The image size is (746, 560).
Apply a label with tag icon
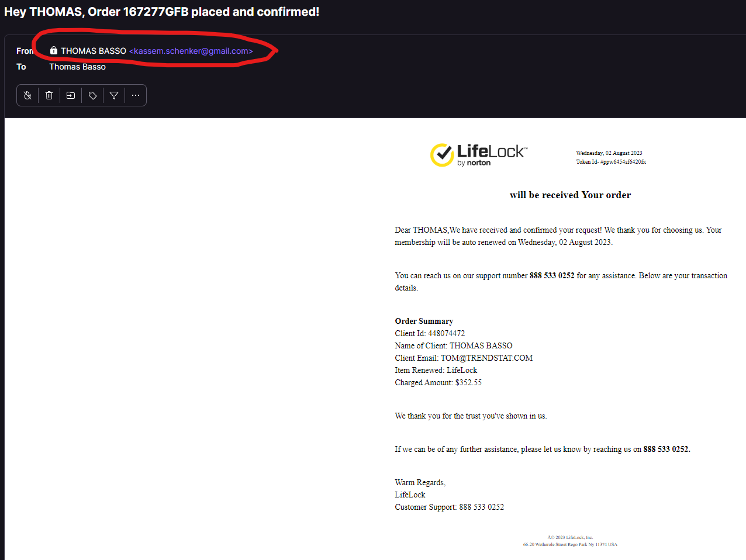click(x=92, y=95)
